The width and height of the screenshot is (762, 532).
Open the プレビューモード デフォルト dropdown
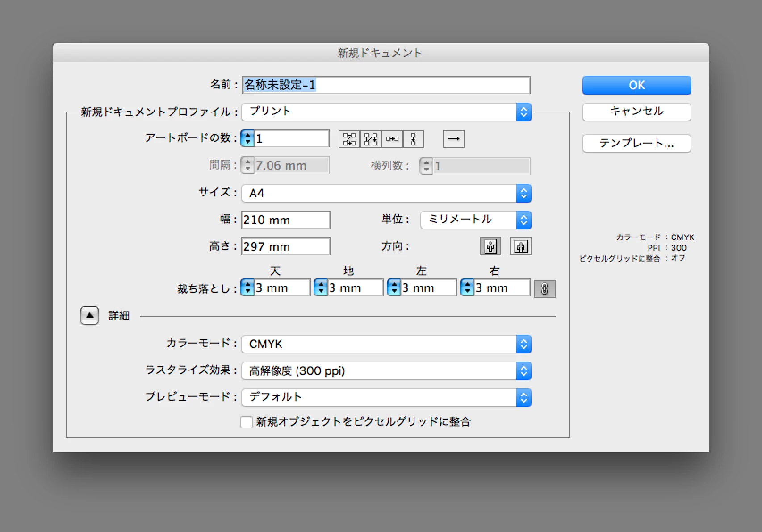point(386,397)
